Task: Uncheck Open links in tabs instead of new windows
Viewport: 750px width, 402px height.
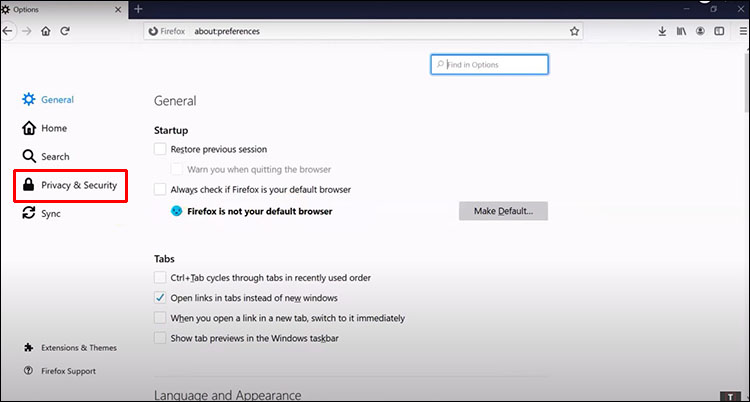Action: (x=160, y=298)
